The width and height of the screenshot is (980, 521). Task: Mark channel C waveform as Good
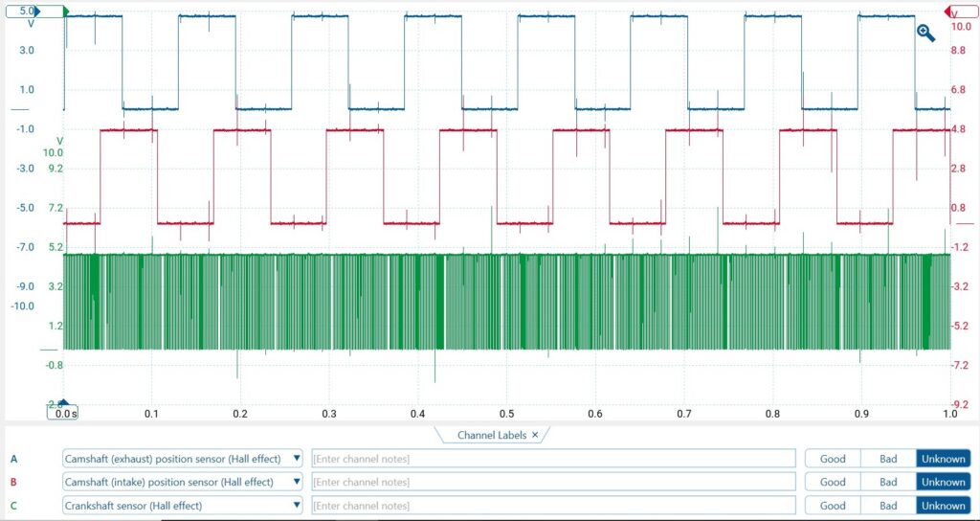click(833, 505)
